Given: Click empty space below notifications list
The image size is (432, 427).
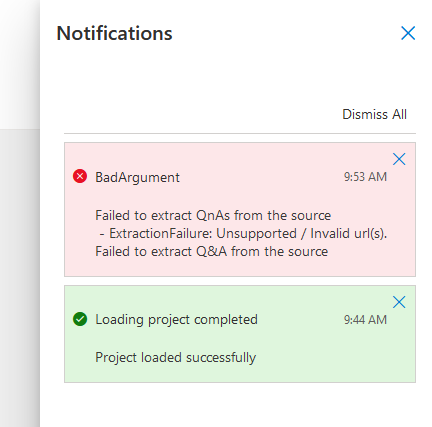Looking at the screenshot, I should 240,405.
